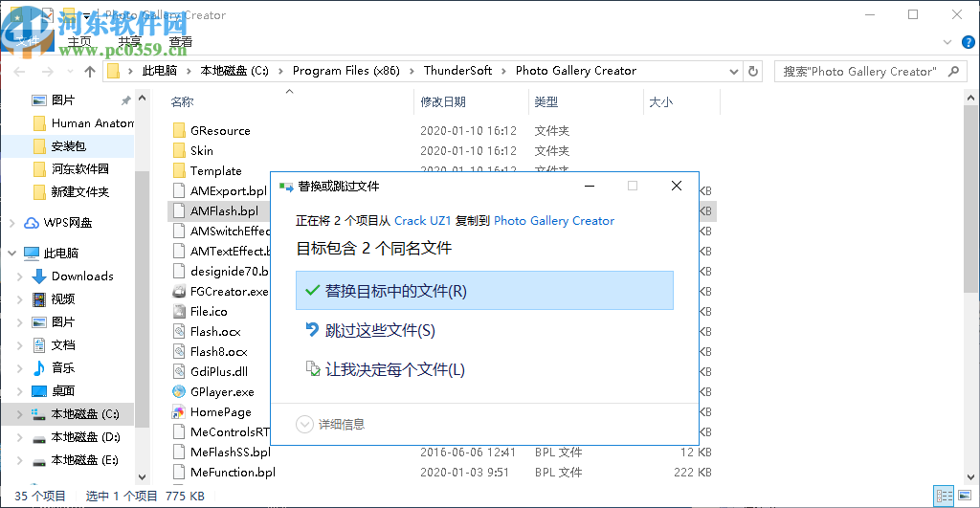Select the File.ico icon file
The image size is (980, 508).
[x=179, y=311]
